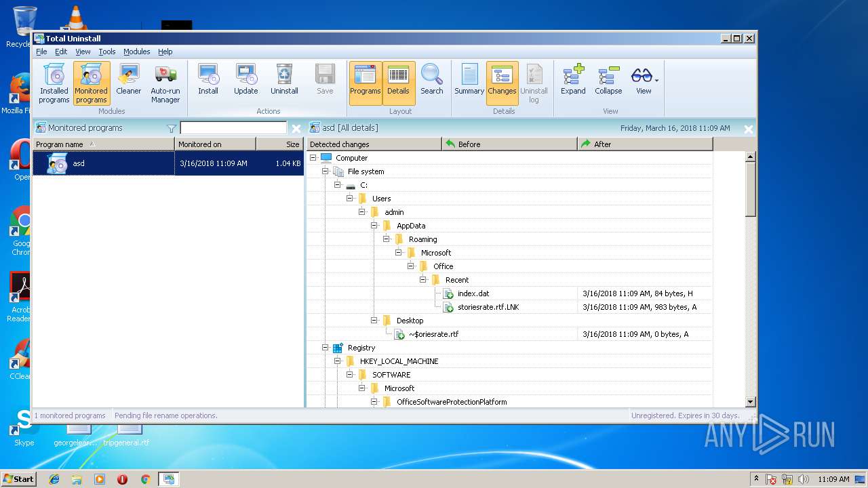Collapse the AppData folder node

[x=374, y=226]
